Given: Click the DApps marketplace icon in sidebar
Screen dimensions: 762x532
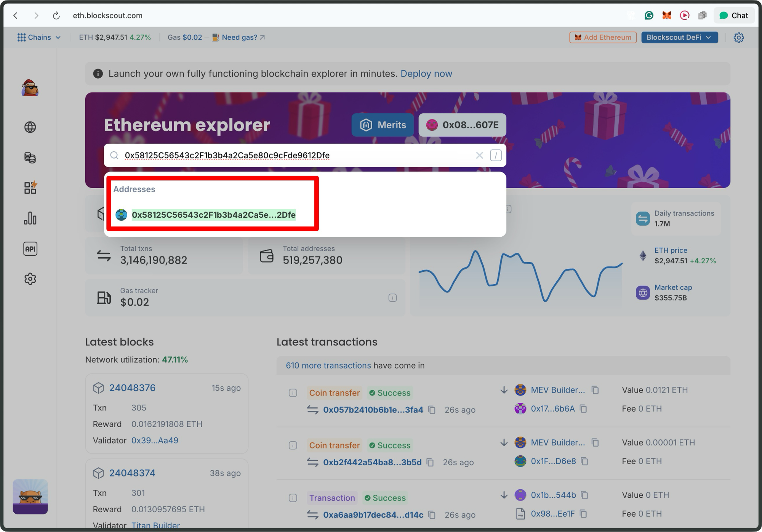Looking at the screenshot, I should (30, 187).
